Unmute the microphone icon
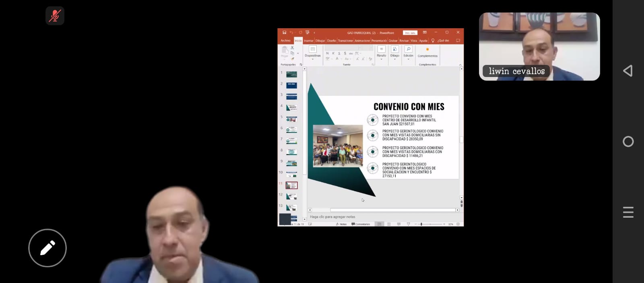 click(x=55, y=16)
